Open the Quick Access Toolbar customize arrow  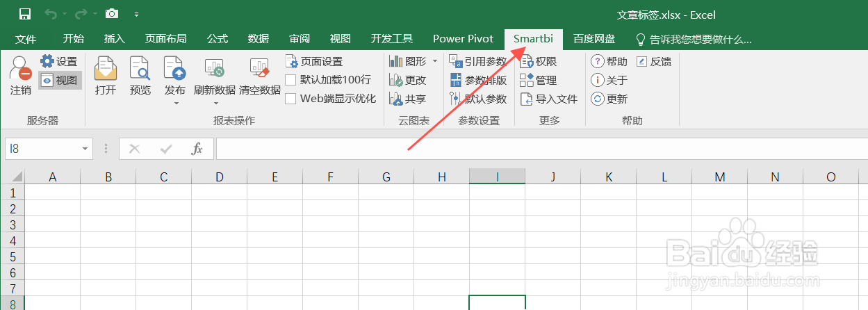tap(136, 15)
